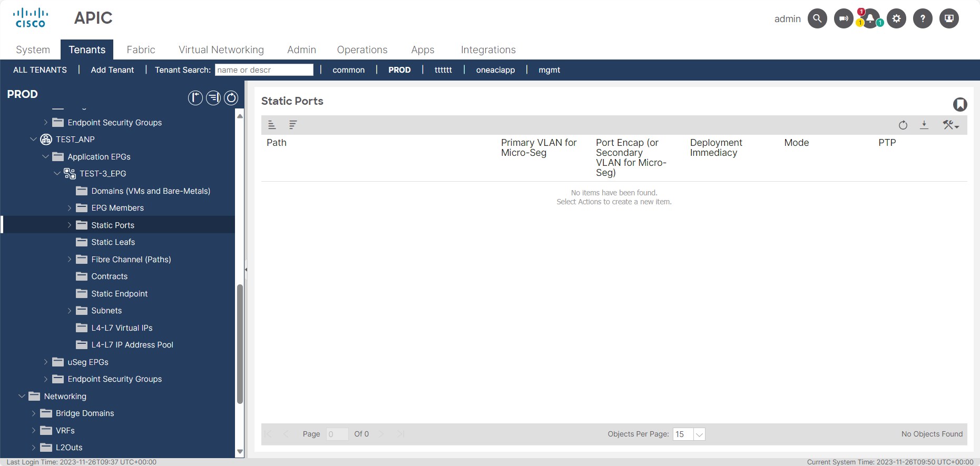Screen dimensions: 980x466
Task: Open the tools actions menu icon
Action: (x=950, y=125)
